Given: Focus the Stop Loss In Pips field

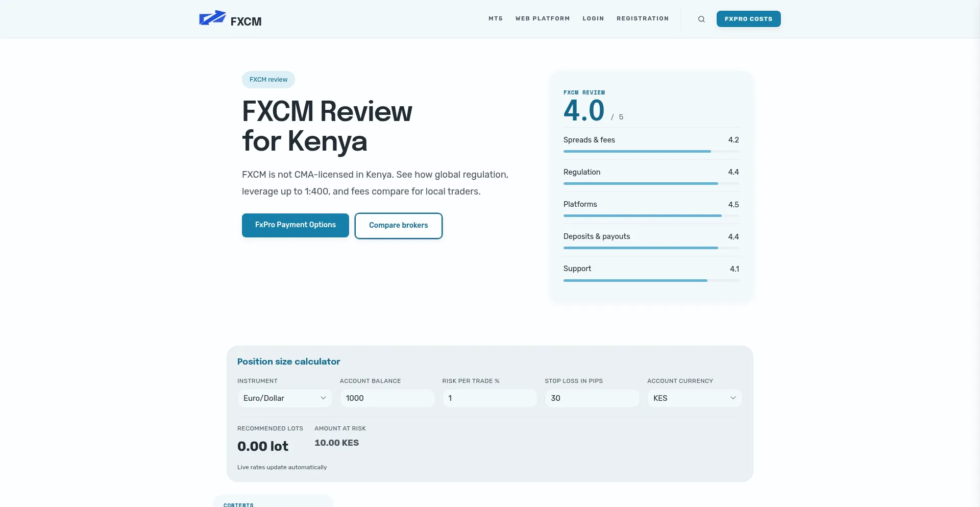Looking at the screenshot, I should point(592,398).
